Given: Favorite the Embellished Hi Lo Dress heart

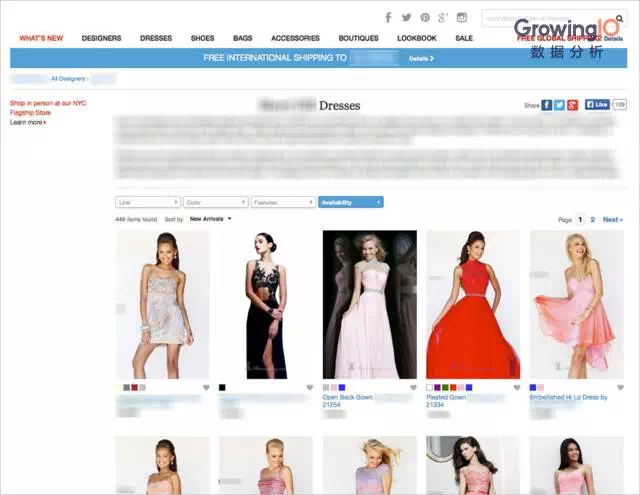Looking at the screenshot, I should point(620,388).
